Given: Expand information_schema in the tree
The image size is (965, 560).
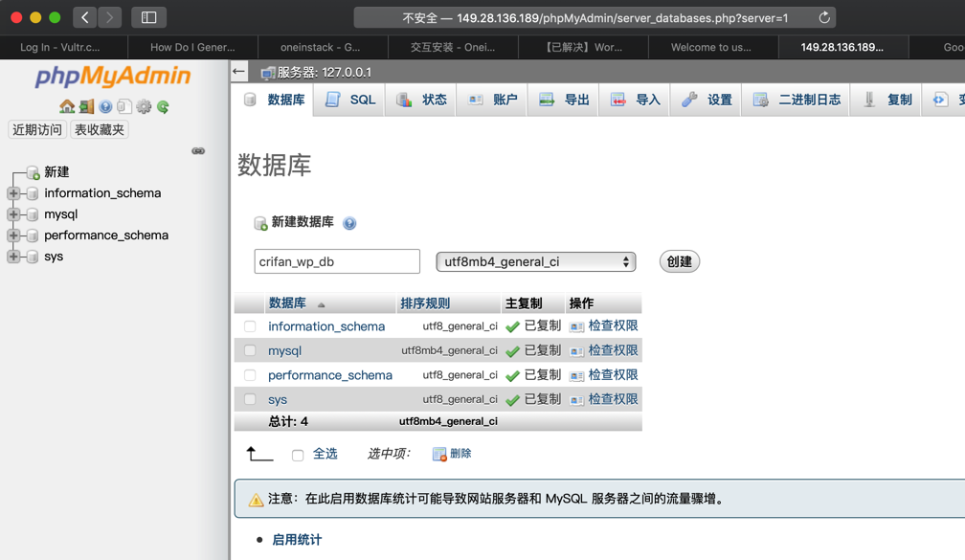Looking at the screenshot, I should (13, 193).
